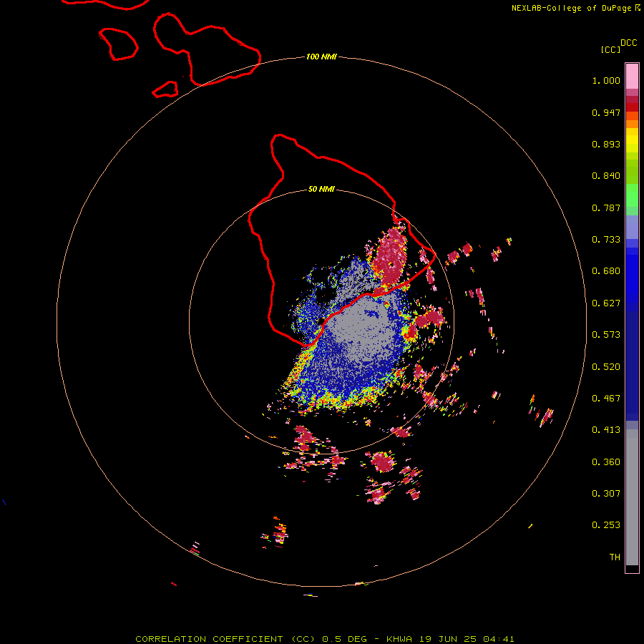Click the 0.253 colorbar value
The image size is (644, 644).
[x=606, y=525]
